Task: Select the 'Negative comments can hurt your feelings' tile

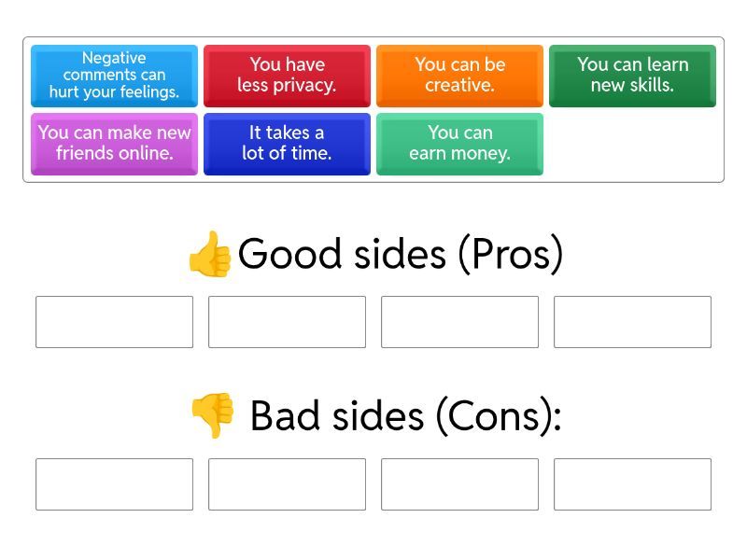Action: (x=114, y=76)
